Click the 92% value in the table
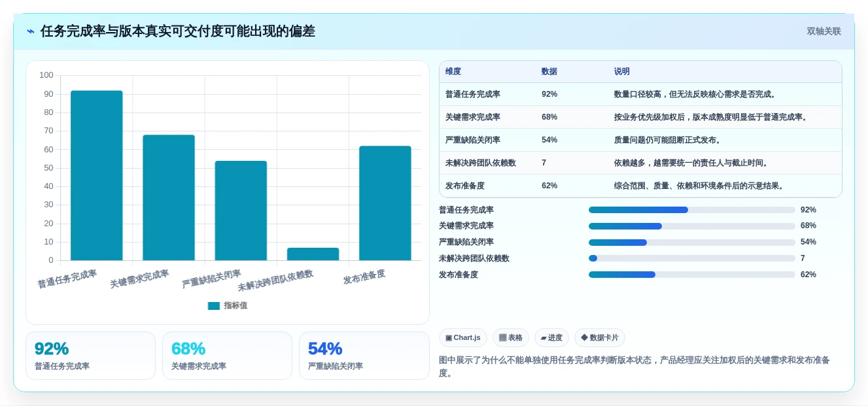Screen dimensions: 868x406 [x=549, y=94]
